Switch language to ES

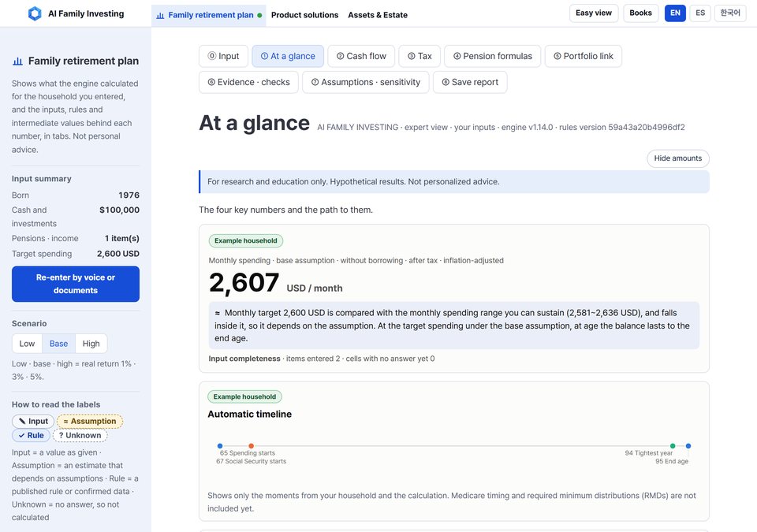[x=700, y=13]
